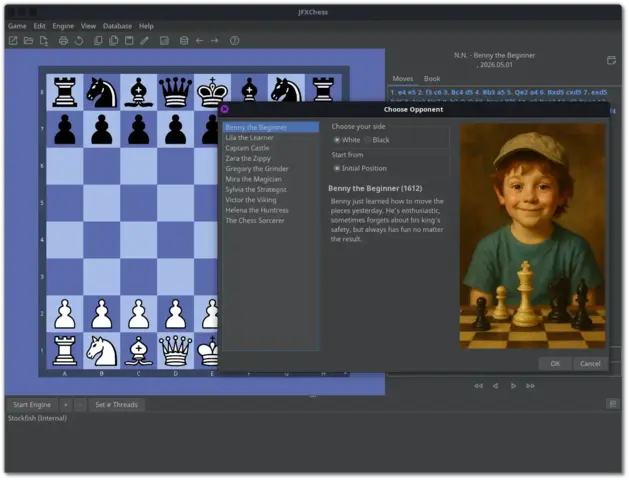Click the copy game icon
The width and height of the screenshot is (629, 480).
98,41
